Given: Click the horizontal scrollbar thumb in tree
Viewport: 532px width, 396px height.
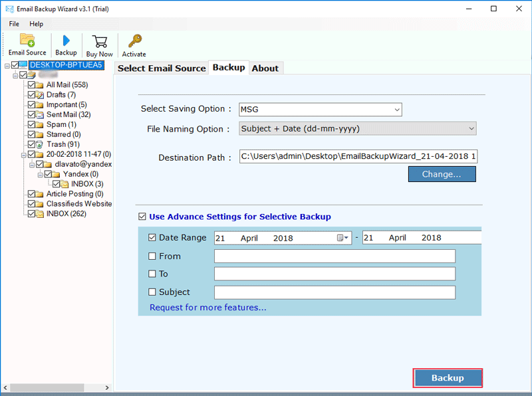Looking at the screenshot, I should click(x=47, y=387).
